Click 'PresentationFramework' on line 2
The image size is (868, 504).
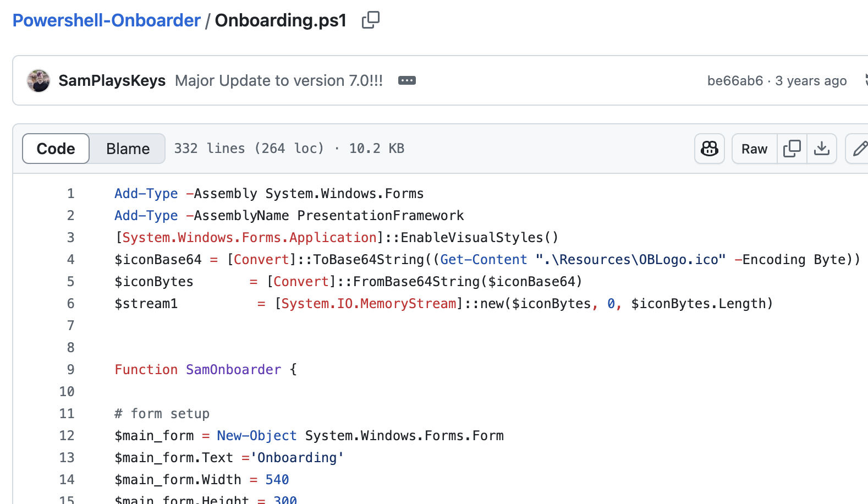point(381,216)
